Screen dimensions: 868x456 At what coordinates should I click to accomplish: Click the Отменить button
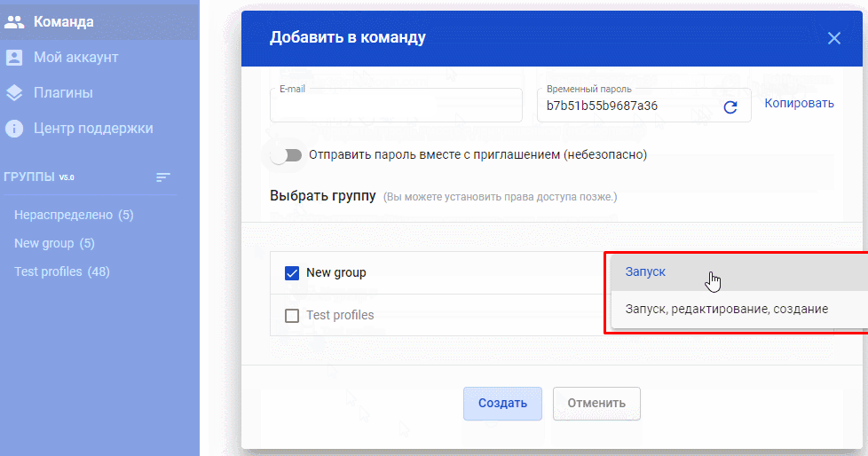pos(596,404)
